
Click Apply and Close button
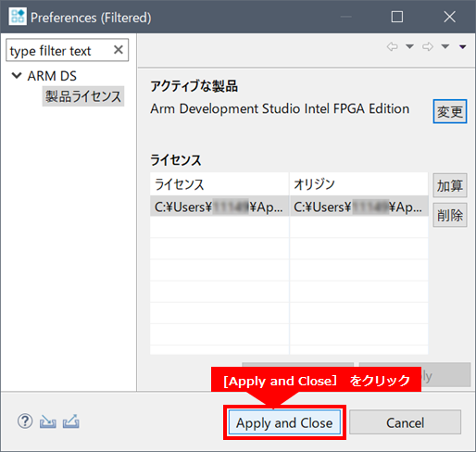284,422
